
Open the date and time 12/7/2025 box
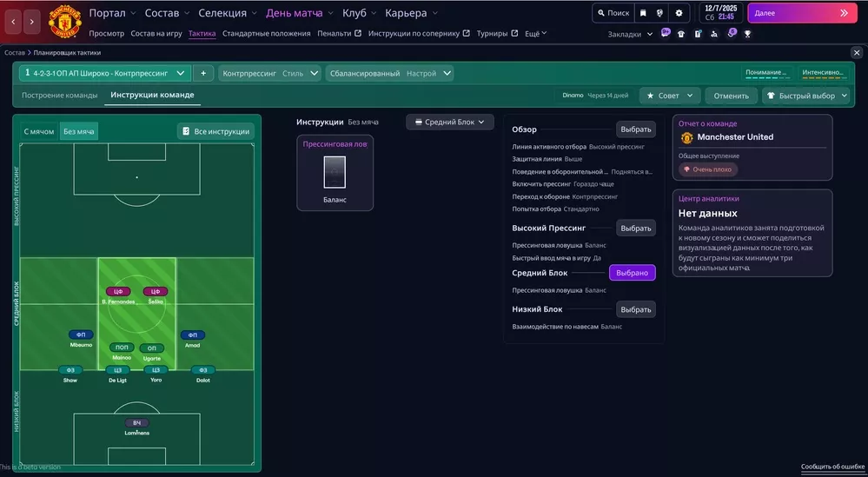[x=721, y=13]
